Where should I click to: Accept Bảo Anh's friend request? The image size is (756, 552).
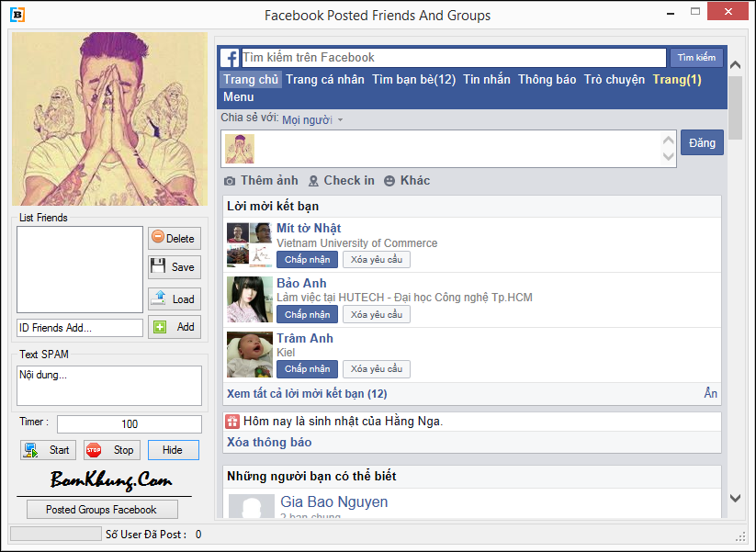click(307, 314)
